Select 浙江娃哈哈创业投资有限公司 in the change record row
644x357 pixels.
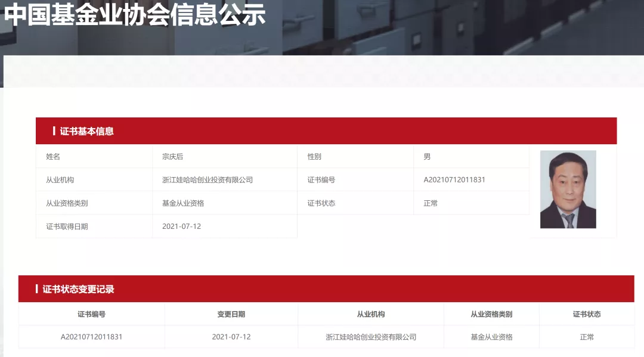pos(371,337)
